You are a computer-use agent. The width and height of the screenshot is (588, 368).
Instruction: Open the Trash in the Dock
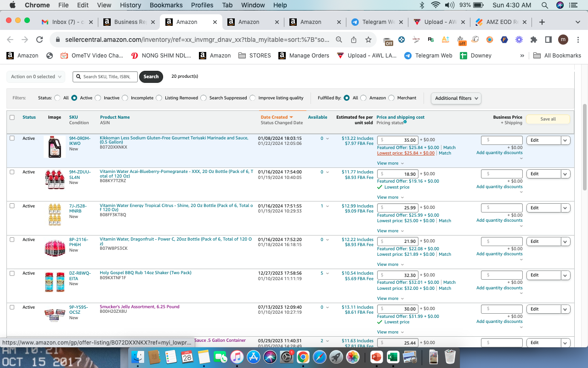pos(450,357)
